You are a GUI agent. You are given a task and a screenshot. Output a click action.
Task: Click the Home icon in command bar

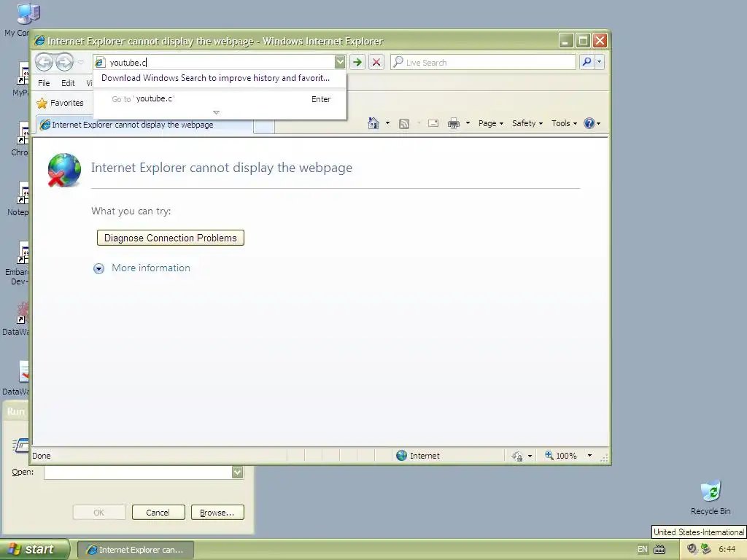coord(373,123)
